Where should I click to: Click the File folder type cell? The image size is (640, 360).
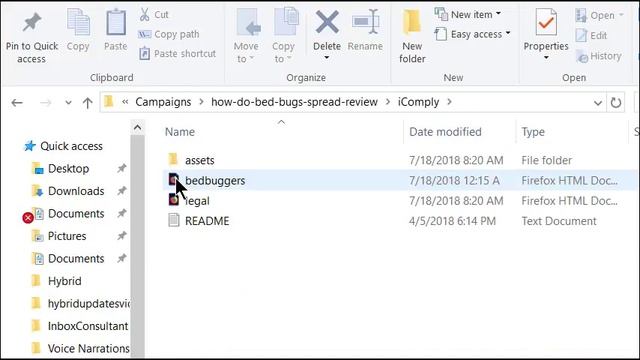coord(547,160)
